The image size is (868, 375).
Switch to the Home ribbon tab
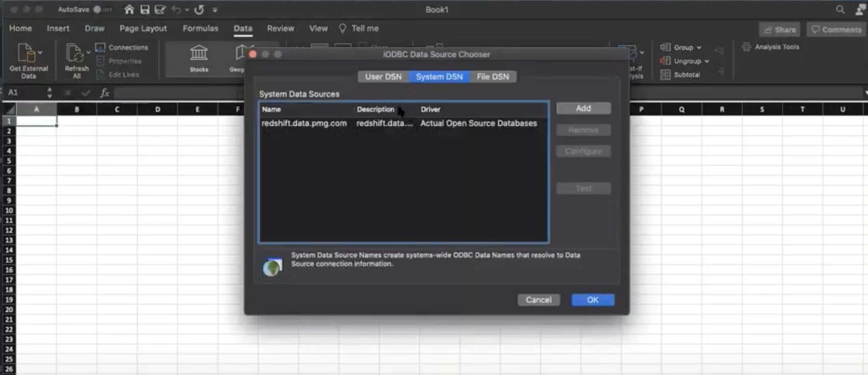[20, 29]
